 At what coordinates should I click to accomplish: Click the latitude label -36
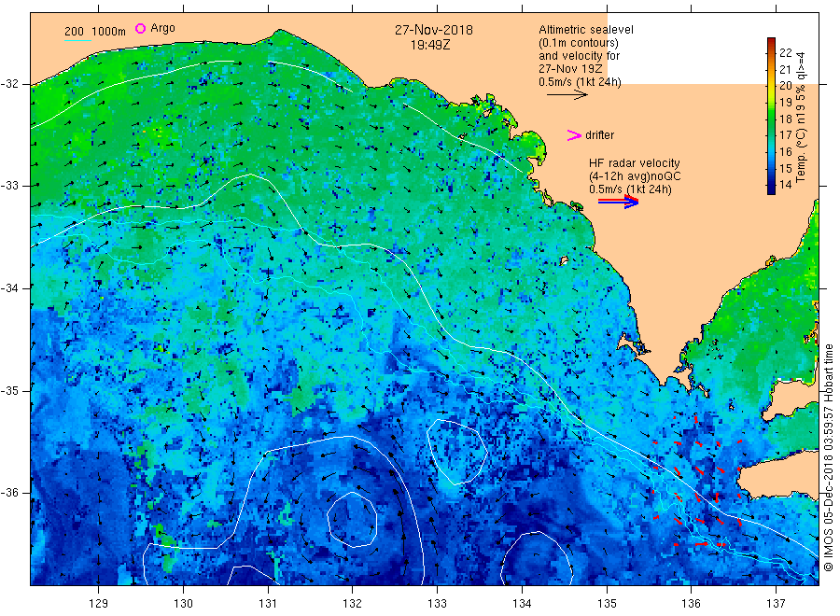(9, 493)
